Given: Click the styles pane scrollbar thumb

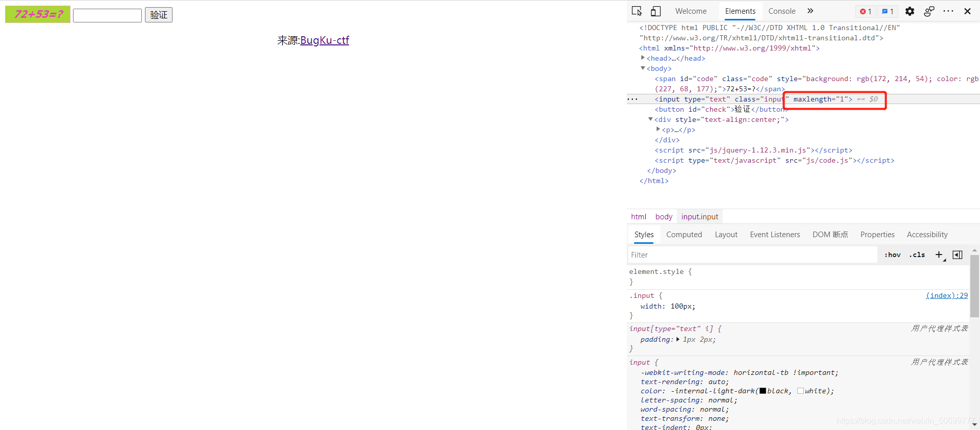Looking at the screenshot, I should point(974,286).
